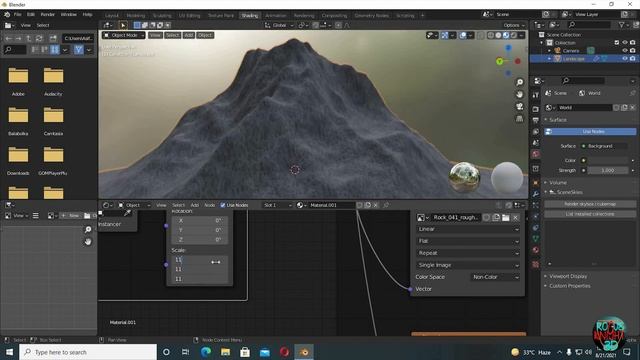This screenshot has width=640, height=360.
Task: Toggle Use Nodes checkbox in node editor
Action: tap(223, 205)
